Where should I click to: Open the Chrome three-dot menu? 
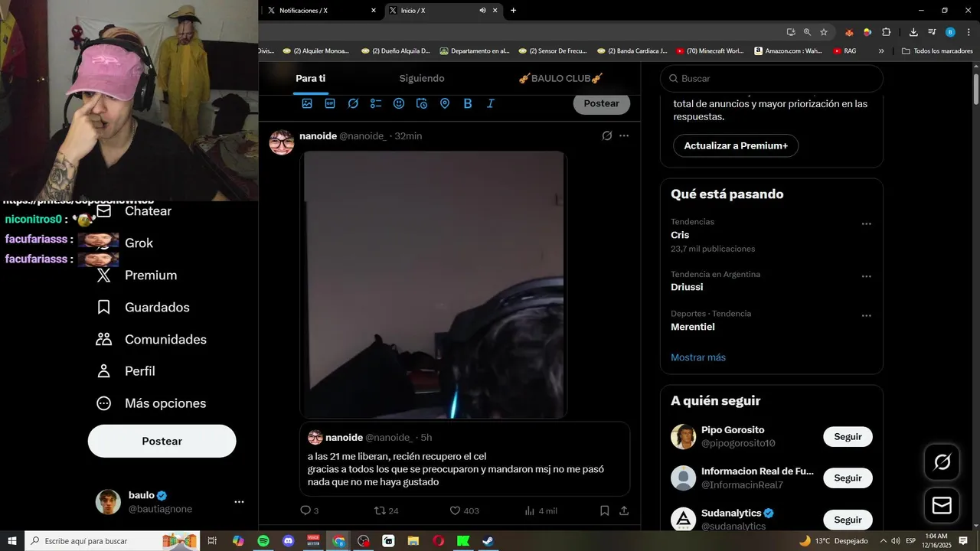pos(967,32)
